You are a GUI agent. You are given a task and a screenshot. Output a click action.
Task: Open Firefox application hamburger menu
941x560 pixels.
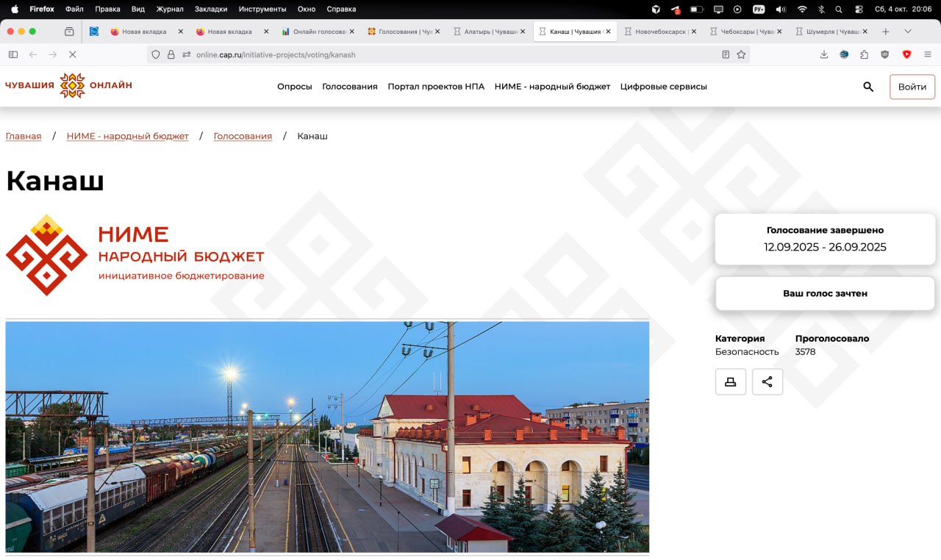[x=928, y=54]
